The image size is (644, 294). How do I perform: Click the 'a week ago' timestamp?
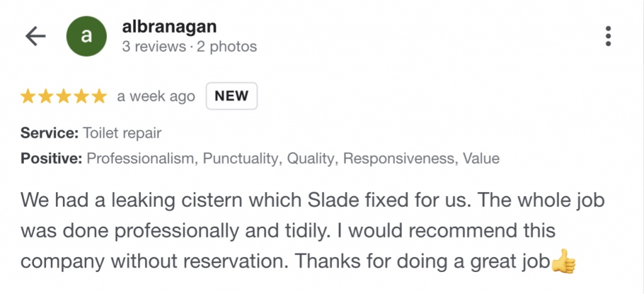click(x=156, y=97)
